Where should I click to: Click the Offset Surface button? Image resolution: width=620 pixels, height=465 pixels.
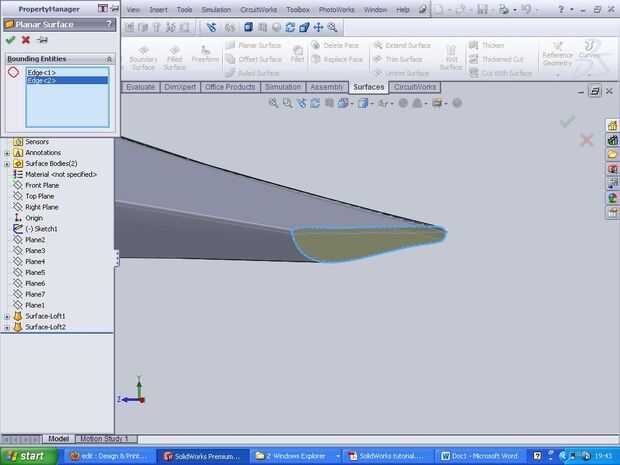click(254, 59)
